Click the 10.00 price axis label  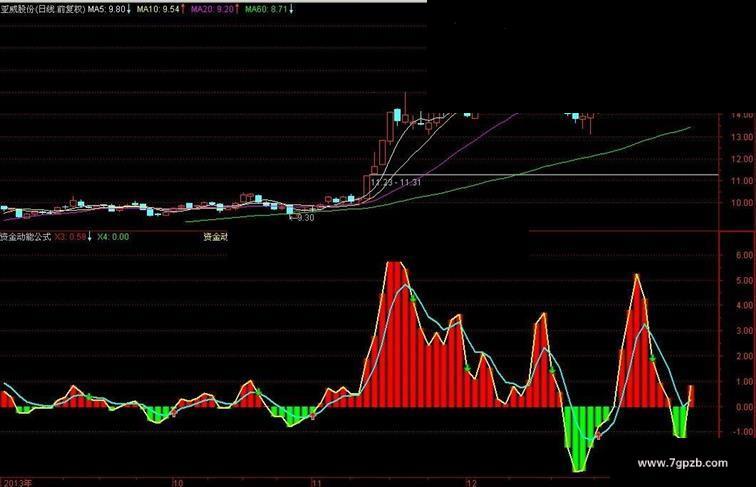point(742,203)
